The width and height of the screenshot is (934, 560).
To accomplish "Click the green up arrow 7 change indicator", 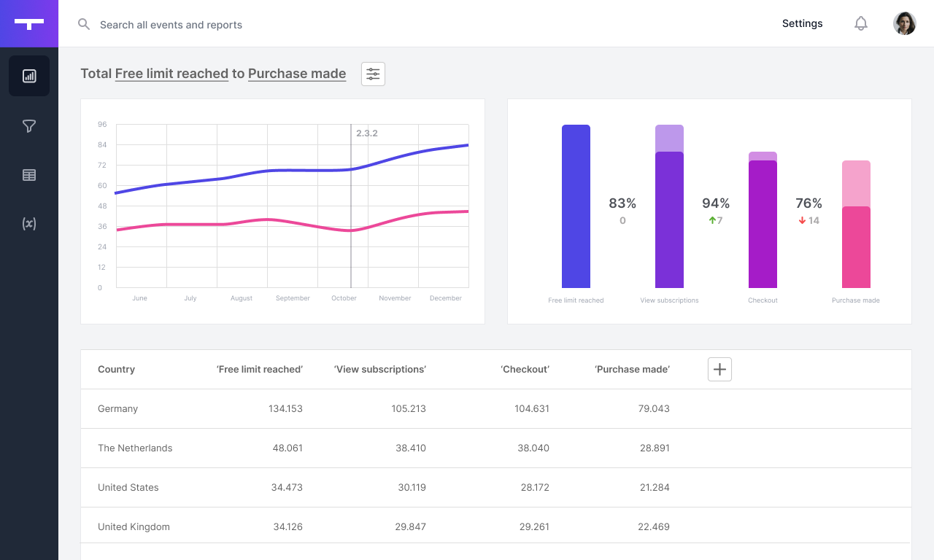I will point(716,220).
